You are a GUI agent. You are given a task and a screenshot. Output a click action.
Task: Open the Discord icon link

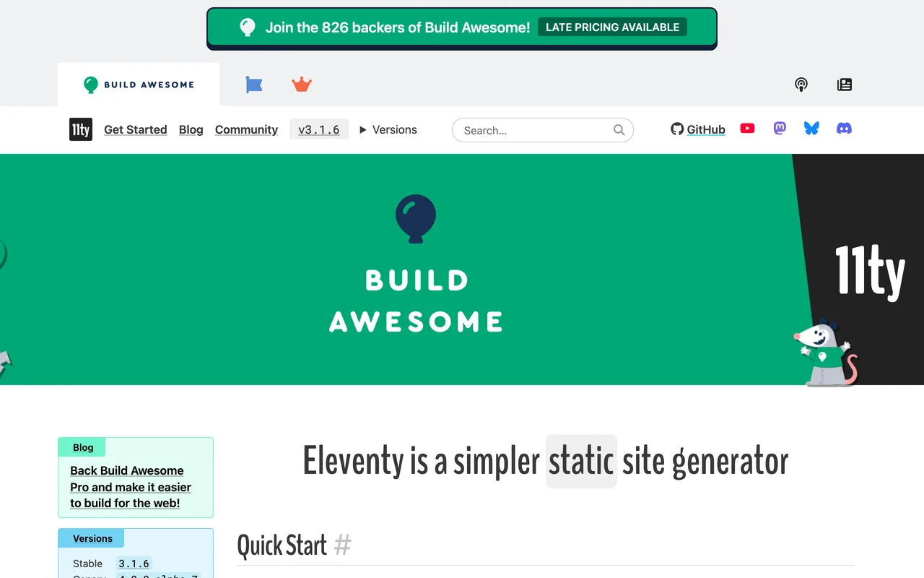(x=844, y=129)
